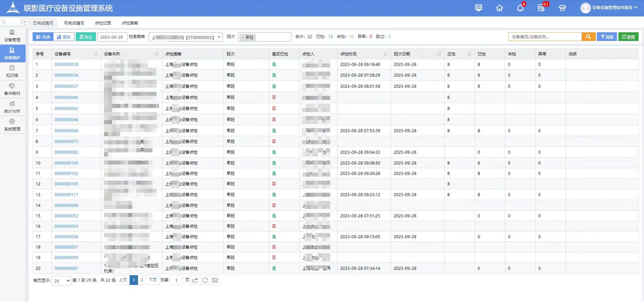
Task: Open the rows-per-page dropdown showing 20
Action: (x=61, y=281)
